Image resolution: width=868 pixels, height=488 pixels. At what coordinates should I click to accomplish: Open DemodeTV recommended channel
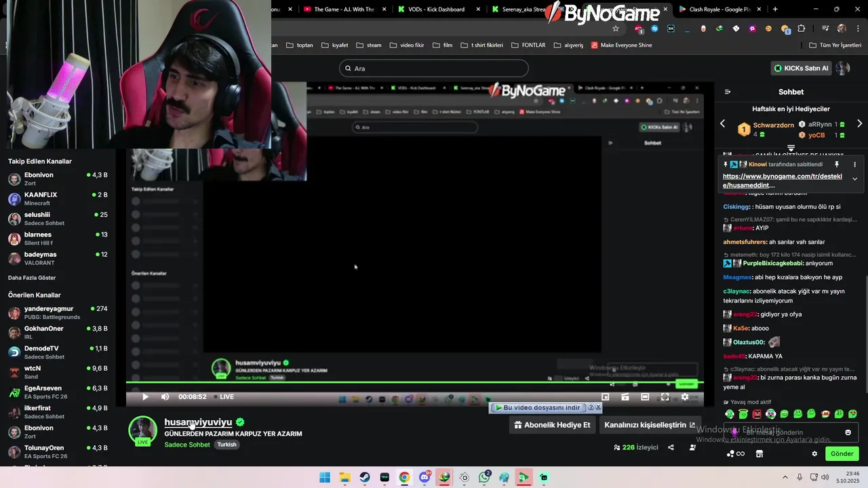pos(58,352)
